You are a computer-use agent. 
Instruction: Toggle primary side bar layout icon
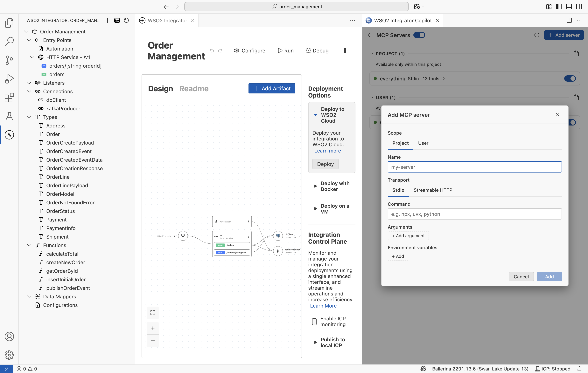(x=559, y=7)
